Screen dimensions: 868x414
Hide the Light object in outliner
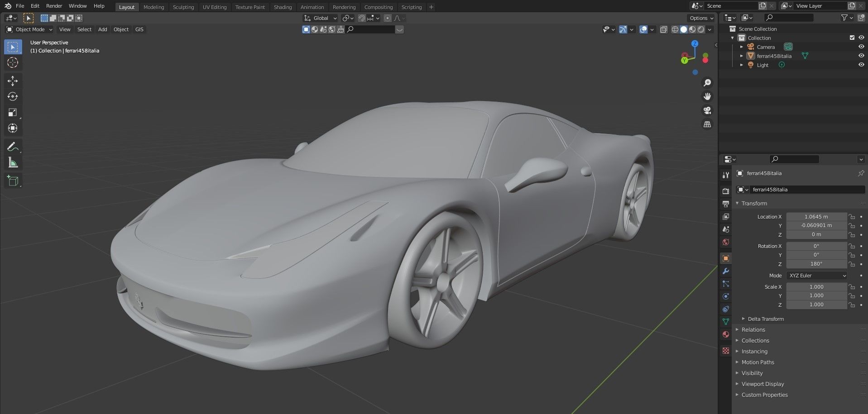coord(861,65)
